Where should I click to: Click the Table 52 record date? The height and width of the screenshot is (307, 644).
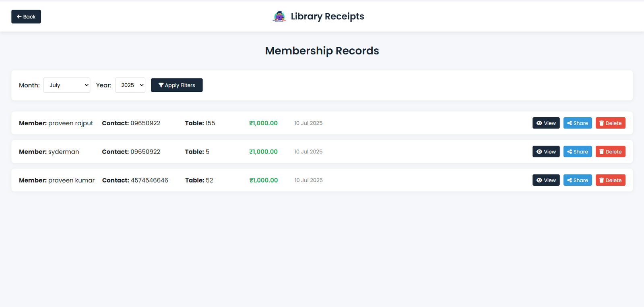click(308, 180)
